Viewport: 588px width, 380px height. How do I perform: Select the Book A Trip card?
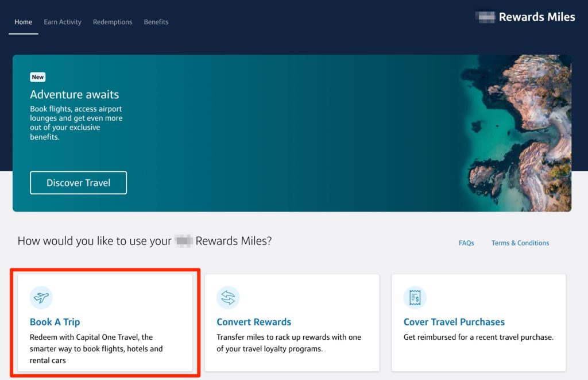[x=106, y=323]
